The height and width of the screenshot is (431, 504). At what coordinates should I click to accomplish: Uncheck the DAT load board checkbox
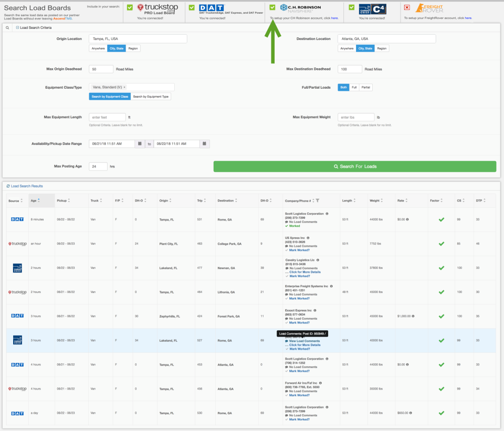tap(192, 7)
